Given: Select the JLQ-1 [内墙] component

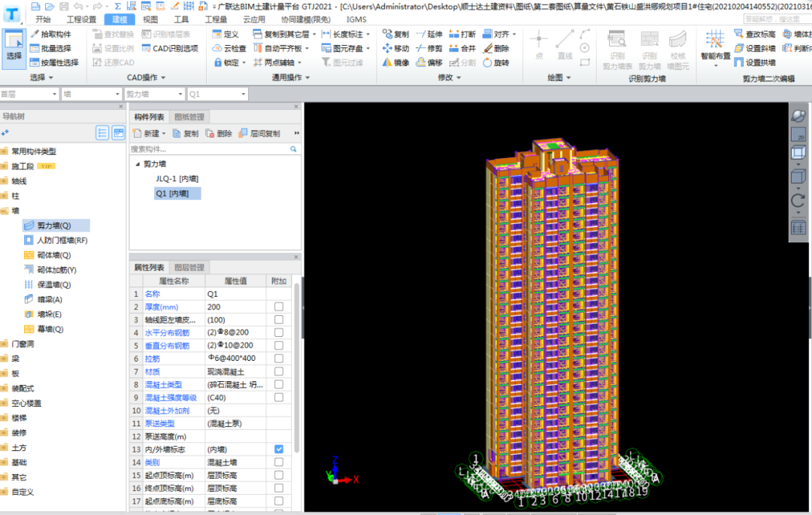Looking at the screenshot, I should click(x=177, y=179).
